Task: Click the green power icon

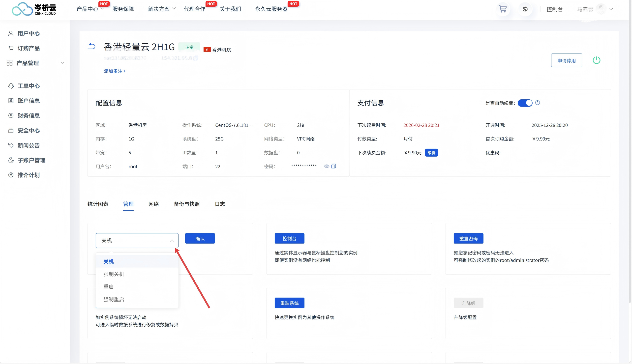Action: tap(596, 60)
